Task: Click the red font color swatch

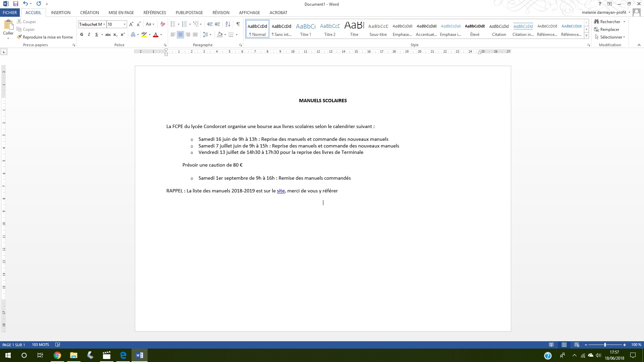Action: [x=156, y=35]
